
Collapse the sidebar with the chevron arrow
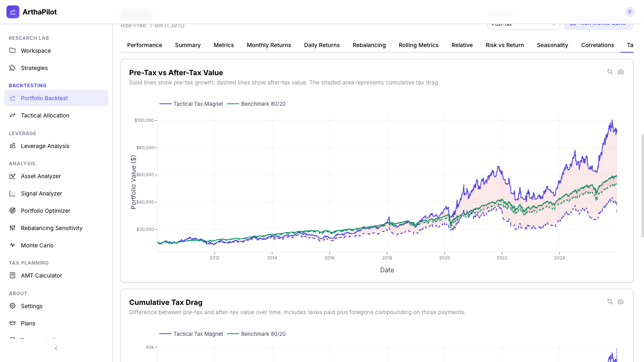[56, 348]
